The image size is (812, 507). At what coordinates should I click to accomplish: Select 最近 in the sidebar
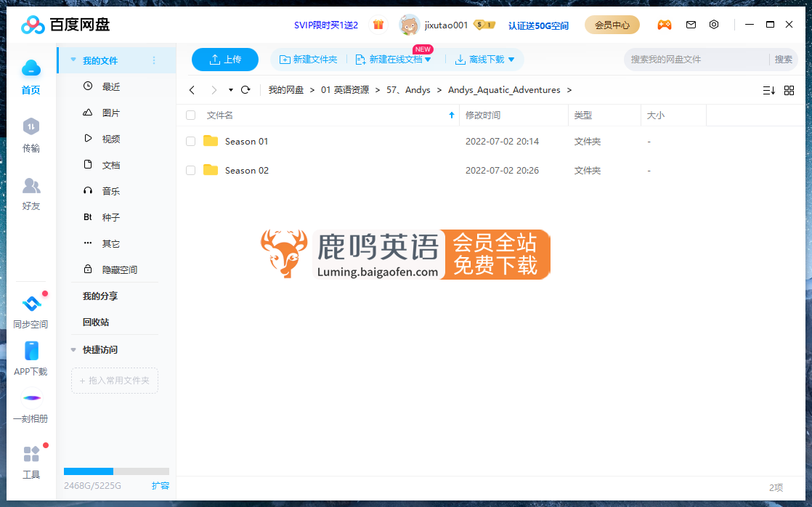(x=111, y=86)
